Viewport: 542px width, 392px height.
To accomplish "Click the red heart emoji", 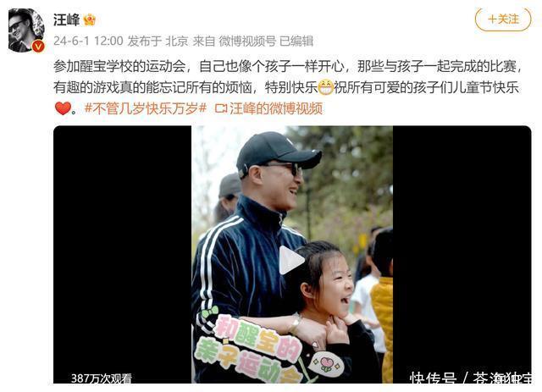I will 63,108.
